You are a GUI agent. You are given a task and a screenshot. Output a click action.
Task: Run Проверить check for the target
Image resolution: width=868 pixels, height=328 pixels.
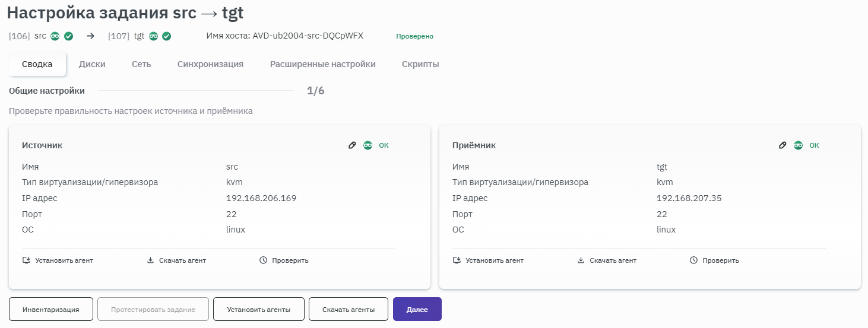(x=714, y=260)
